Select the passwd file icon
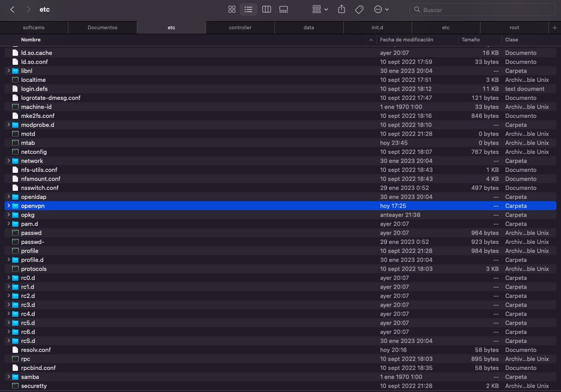 click(15, 233)
